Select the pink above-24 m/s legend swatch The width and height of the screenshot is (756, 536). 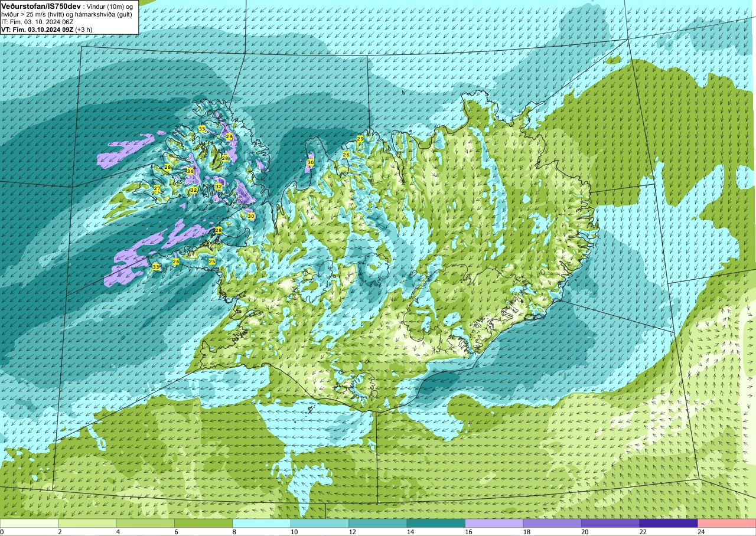(x=726, y=523)
